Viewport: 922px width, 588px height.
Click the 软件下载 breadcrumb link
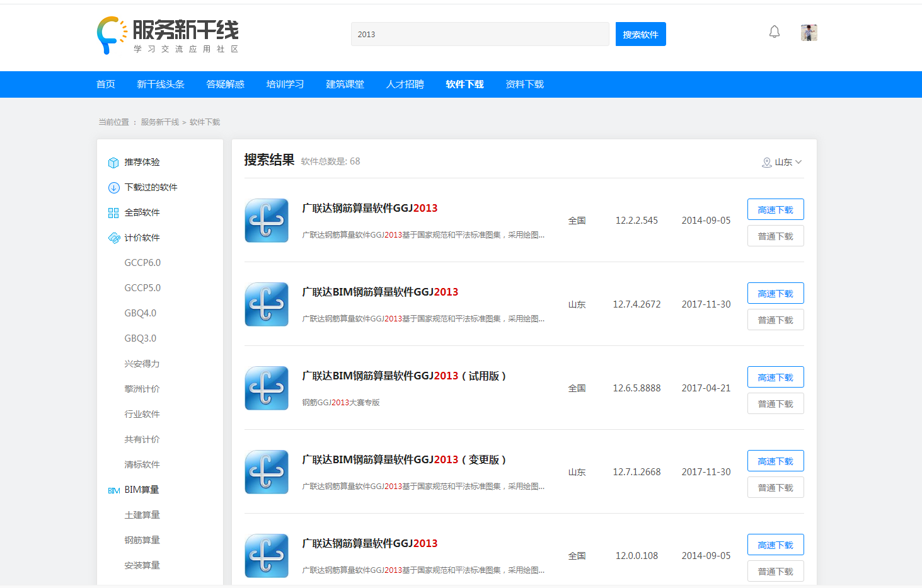point(205,122)
